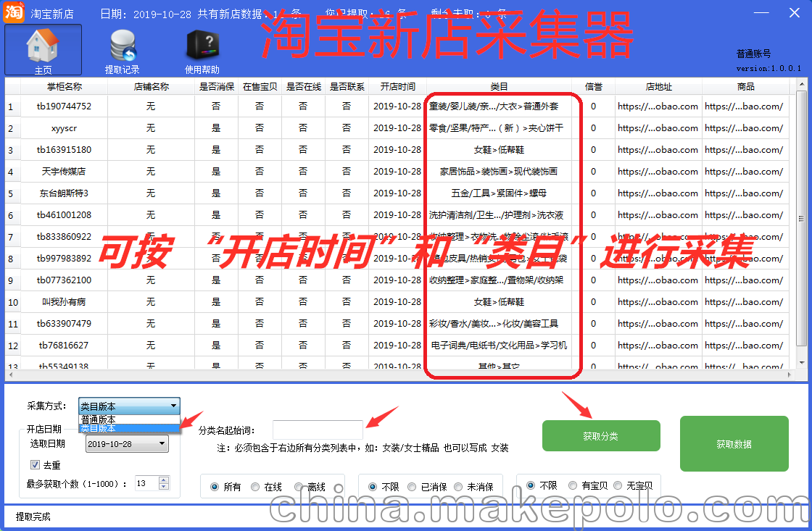
Task: Sort by the 类目 column header
Action: 500,86
